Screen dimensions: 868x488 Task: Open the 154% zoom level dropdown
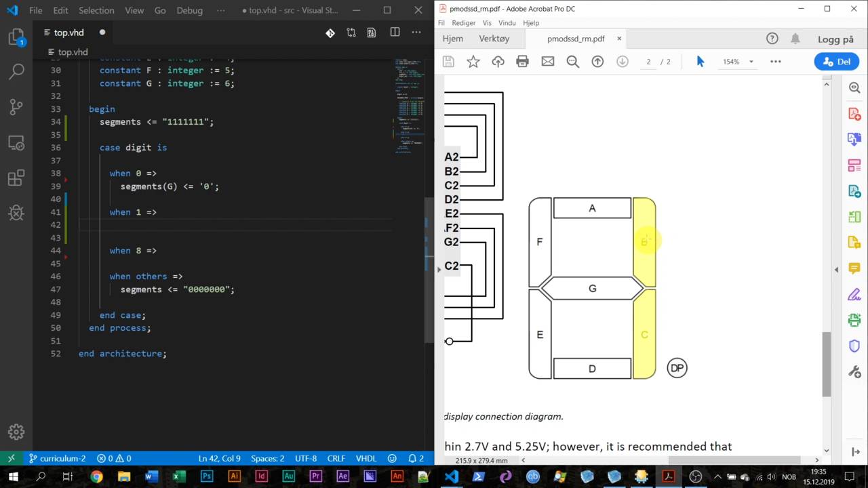[x=751, y=62]
